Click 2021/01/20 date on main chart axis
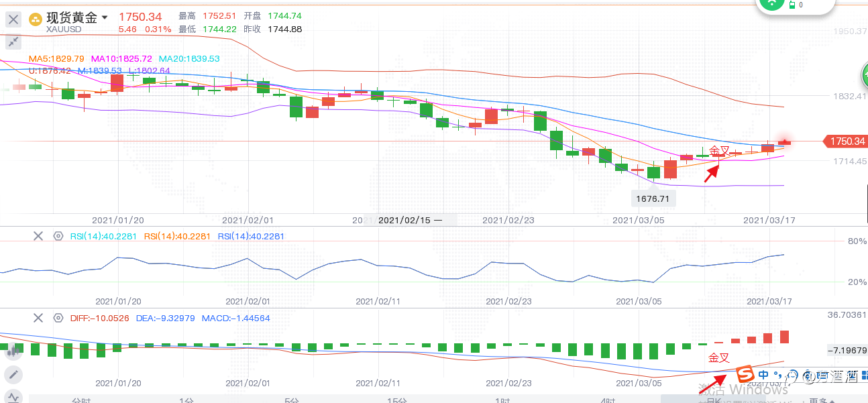 pyautogui.click(x=117, y=219)
